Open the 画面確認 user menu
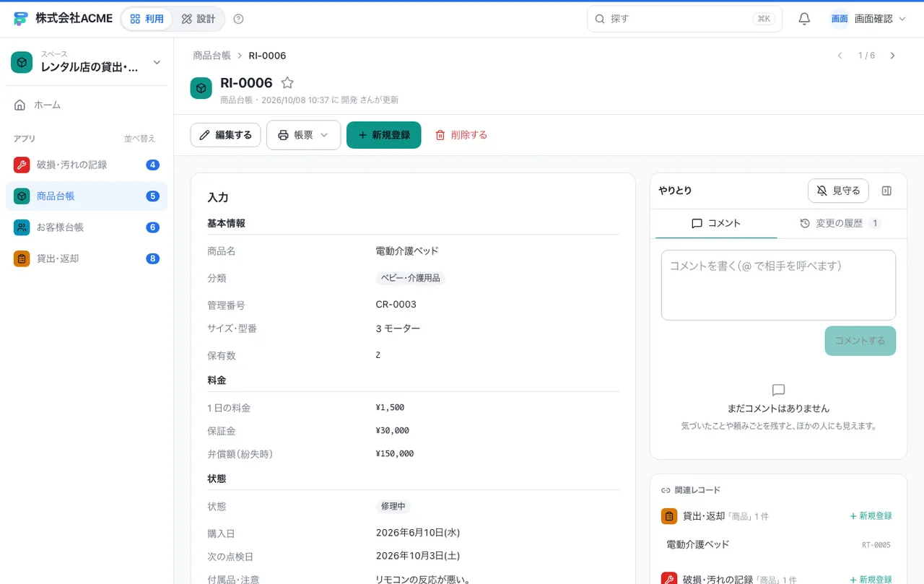This screenshot has height=584, width=924. tap(868, 19)
